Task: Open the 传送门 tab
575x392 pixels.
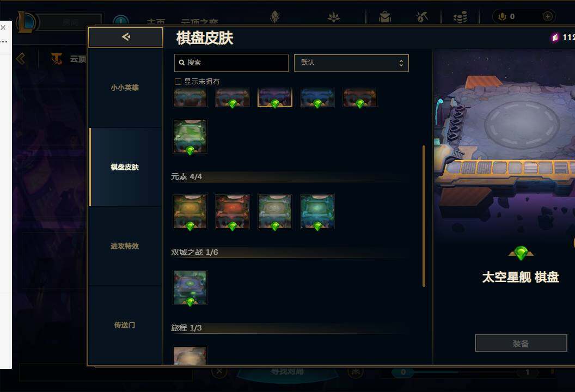Action: pos(125,325)
